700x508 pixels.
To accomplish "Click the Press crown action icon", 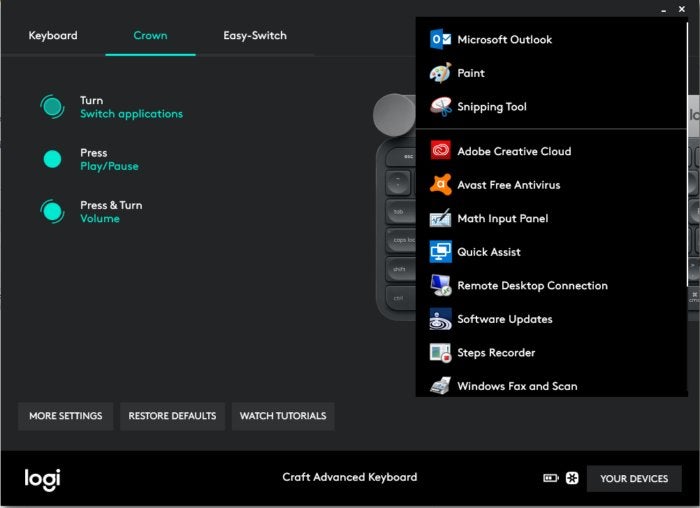I will pos(52,159).
